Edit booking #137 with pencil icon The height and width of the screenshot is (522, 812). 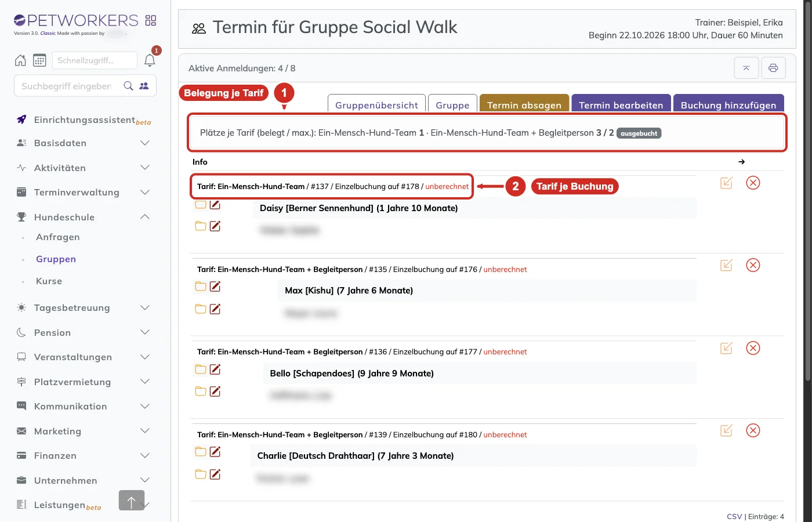coord(726,183)
